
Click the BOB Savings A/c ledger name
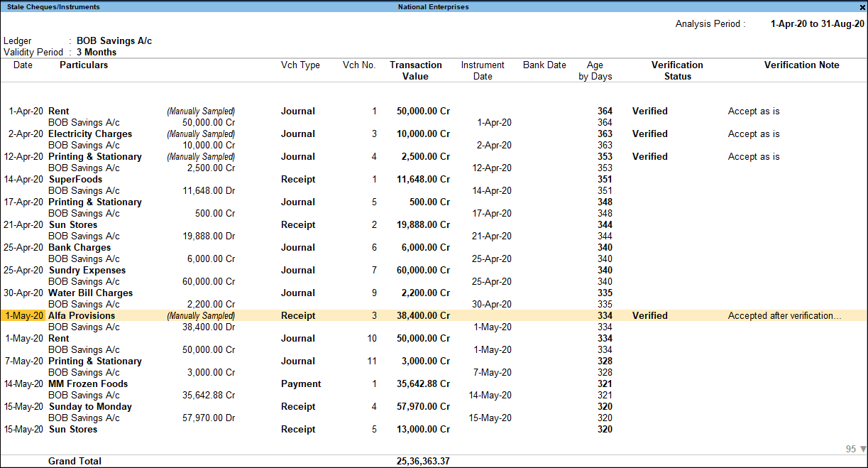click(114, 41)
